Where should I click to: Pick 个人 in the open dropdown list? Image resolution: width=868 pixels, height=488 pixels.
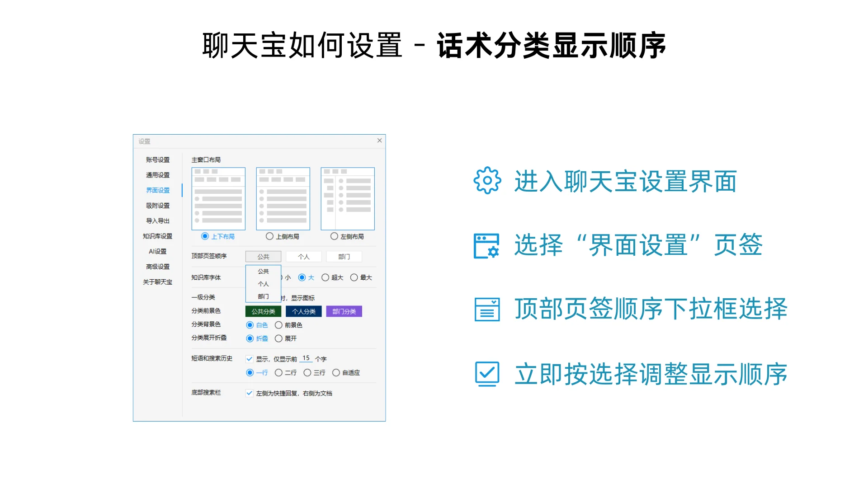click(x=263, y=284)
